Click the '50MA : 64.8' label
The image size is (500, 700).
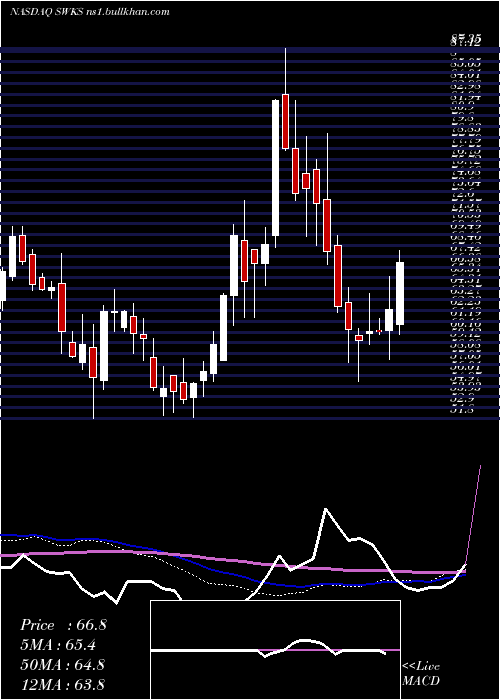[x=63, y=665]
